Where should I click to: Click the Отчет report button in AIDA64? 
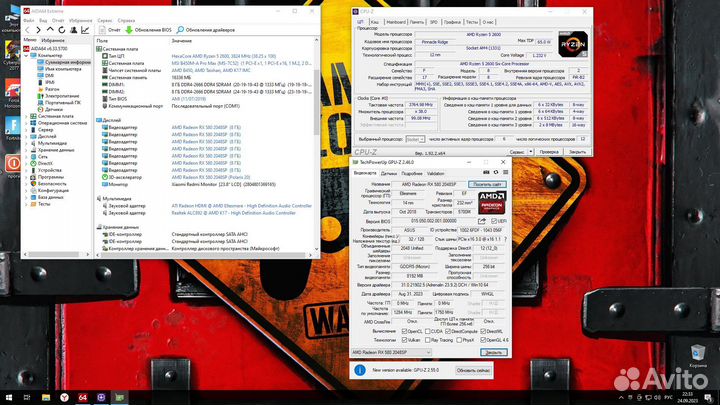(x=110, y=30)
